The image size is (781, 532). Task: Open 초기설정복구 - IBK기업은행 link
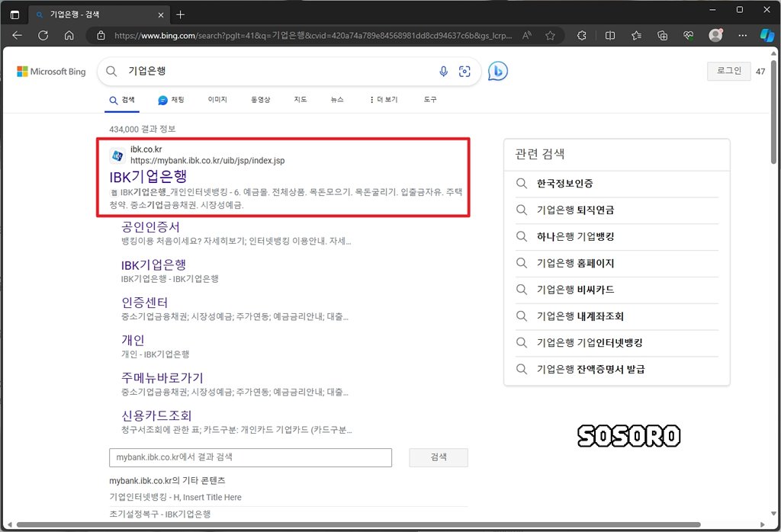160,514
